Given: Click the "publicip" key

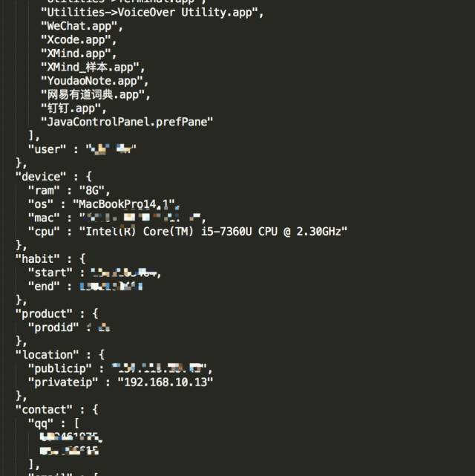Looking at the screenshot, I should tap(60, 368).
